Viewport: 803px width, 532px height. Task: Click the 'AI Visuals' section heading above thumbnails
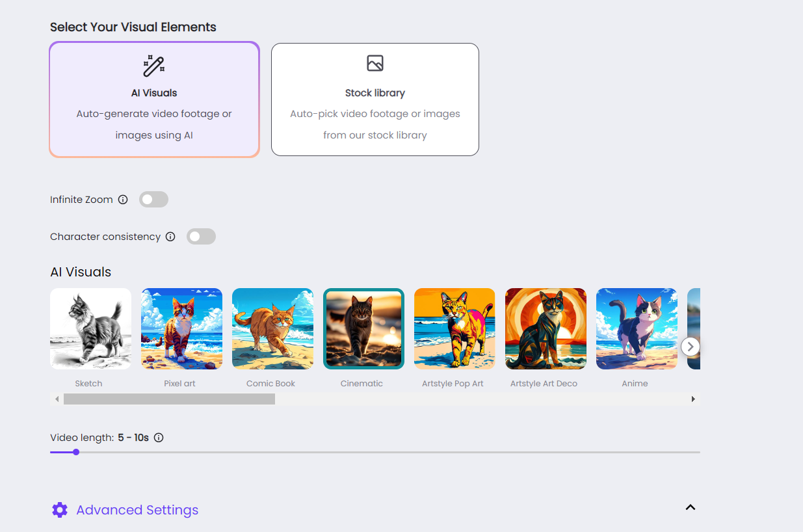click(81, 272)
